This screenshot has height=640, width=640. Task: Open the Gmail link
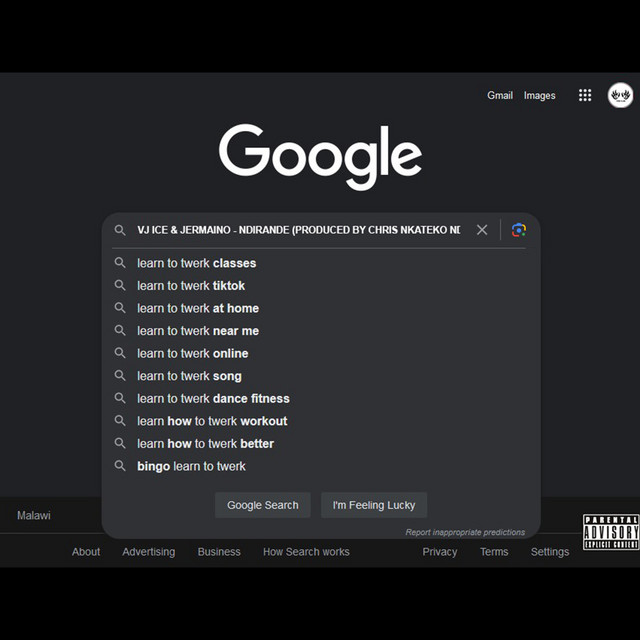point(500,96)
